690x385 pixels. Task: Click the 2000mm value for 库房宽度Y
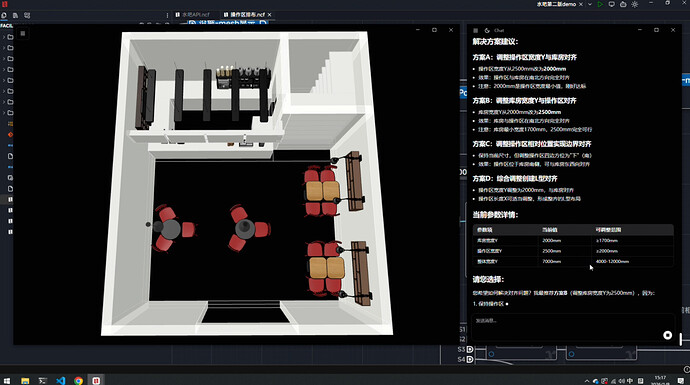551,241
